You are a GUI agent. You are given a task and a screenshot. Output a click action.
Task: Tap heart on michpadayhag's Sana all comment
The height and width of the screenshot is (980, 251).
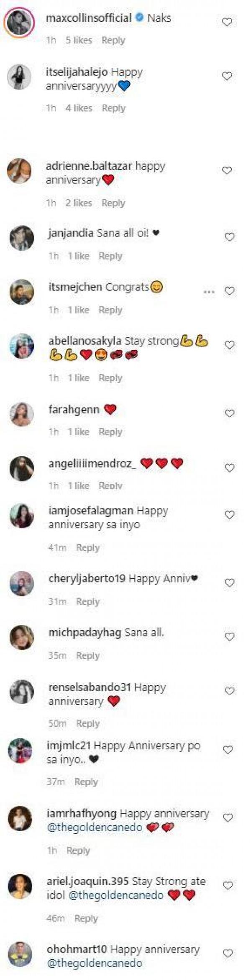click(229, 636)
